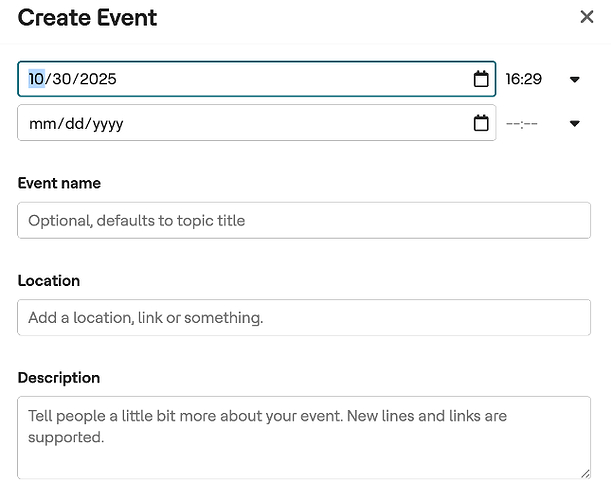Click the Event name label
The image size is (611, 500).
[59, 183]
